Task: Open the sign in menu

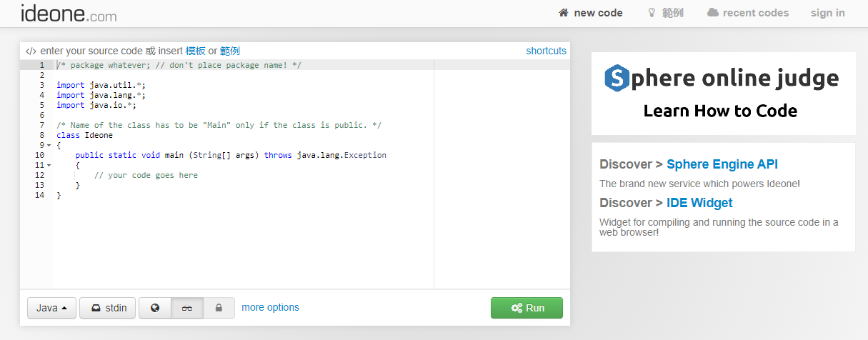Action: (x=827, y=13)
